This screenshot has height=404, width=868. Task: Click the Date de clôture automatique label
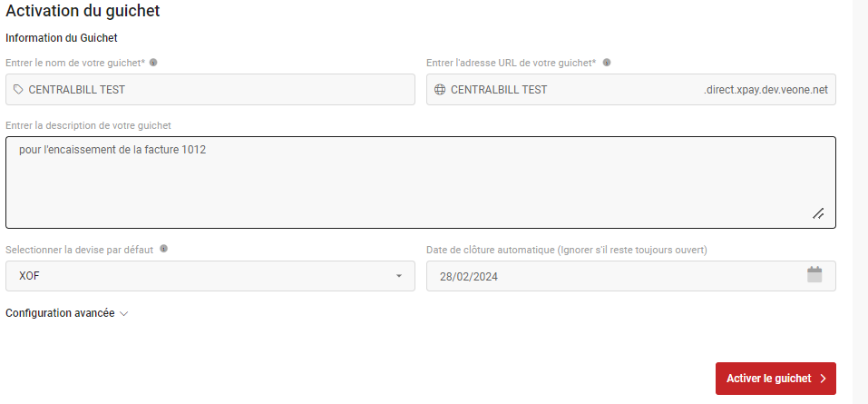[x=567, y=250]
